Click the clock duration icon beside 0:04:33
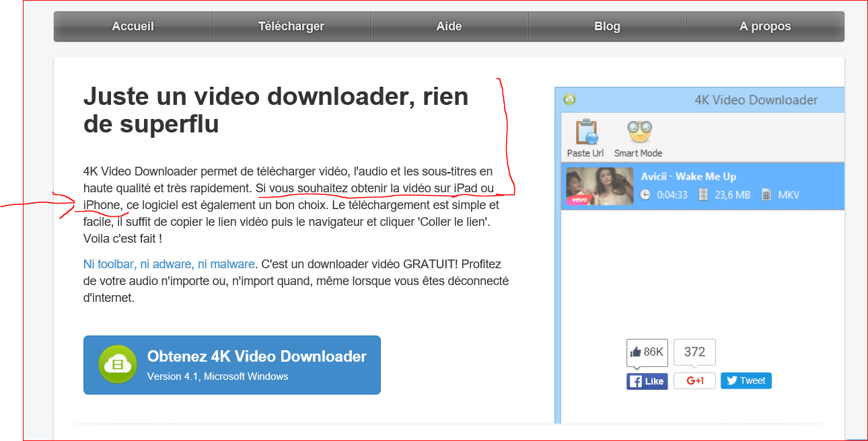 (645, 195)
